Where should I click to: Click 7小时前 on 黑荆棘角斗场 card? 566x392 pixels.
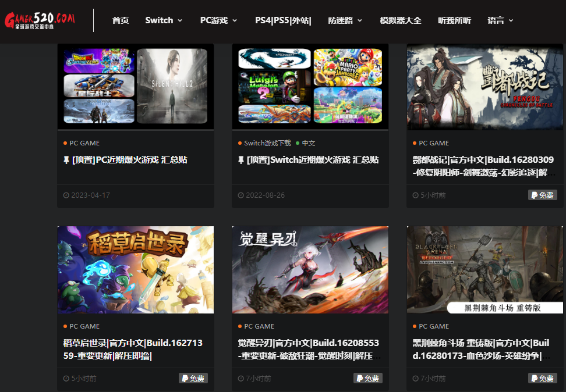pyautogui.click(x=433, y=379)
